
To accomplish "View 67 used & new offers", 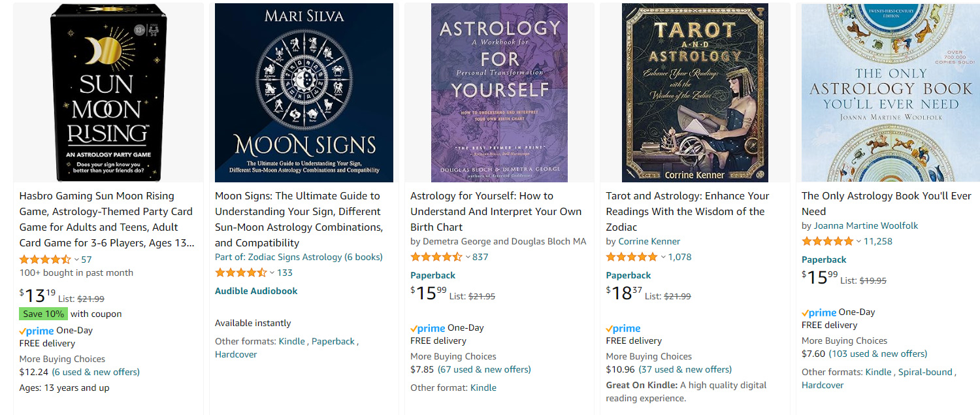I will pos(484,369).
